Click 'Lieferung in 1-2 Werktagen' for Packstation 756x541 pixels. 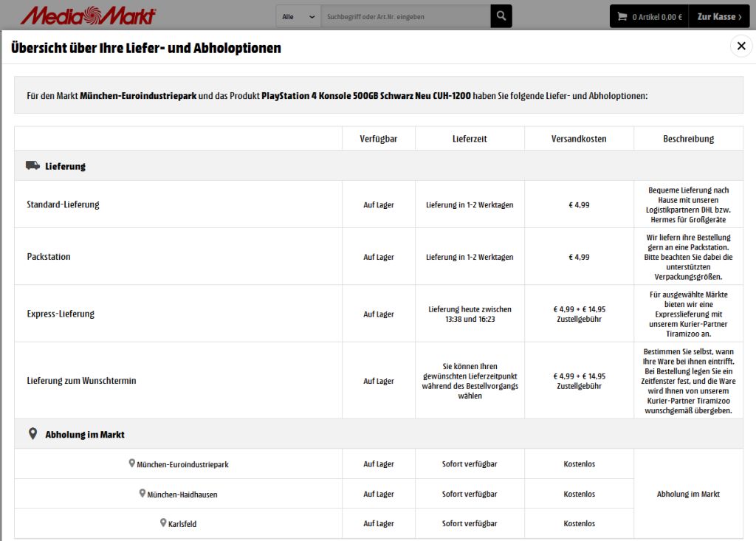pyautogui.click(x=470, y=257)
